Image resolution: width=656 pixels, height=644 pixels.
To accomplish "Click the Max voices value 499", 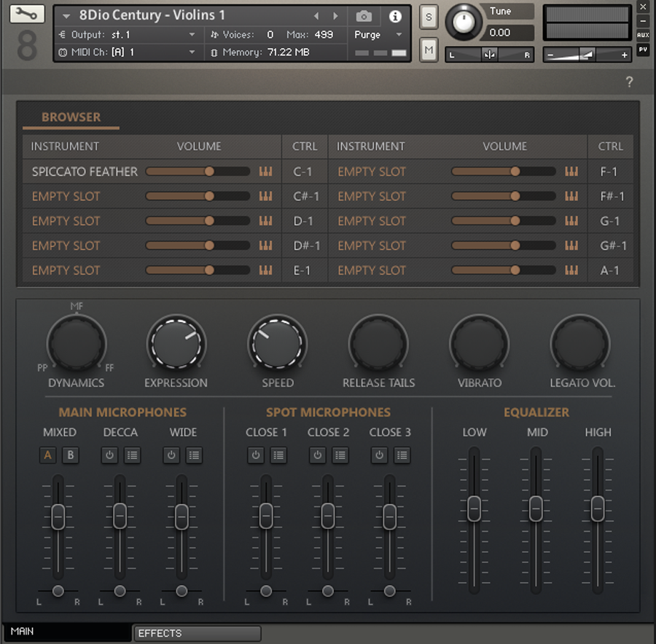I will (324, 35).
